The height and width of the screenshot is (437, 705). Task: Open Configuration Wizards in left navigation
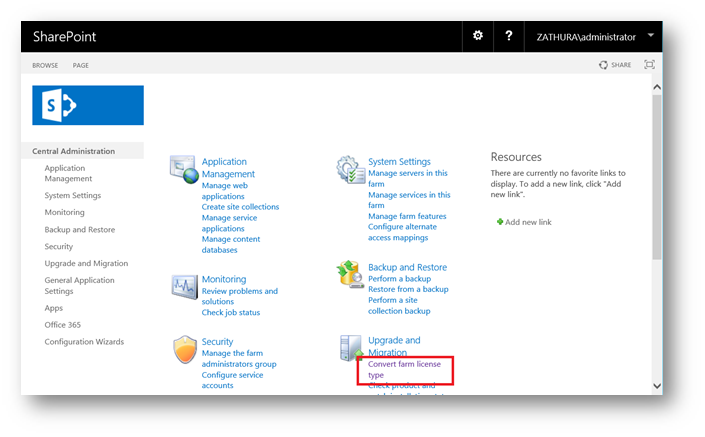pos(84,342)
